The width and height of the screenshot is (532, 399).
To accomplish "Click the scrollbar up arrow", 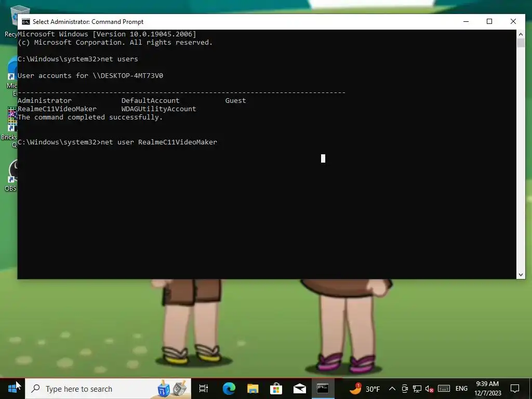I will pos(521,34).
